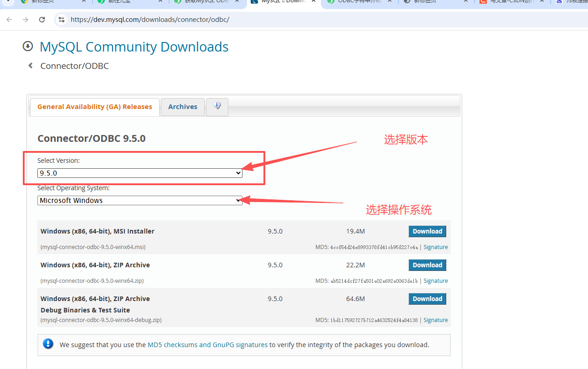Screen dimensions: 588x369
Task: Switch to the Archives tab
Action: pyautogui.click(x=182, y=107)
